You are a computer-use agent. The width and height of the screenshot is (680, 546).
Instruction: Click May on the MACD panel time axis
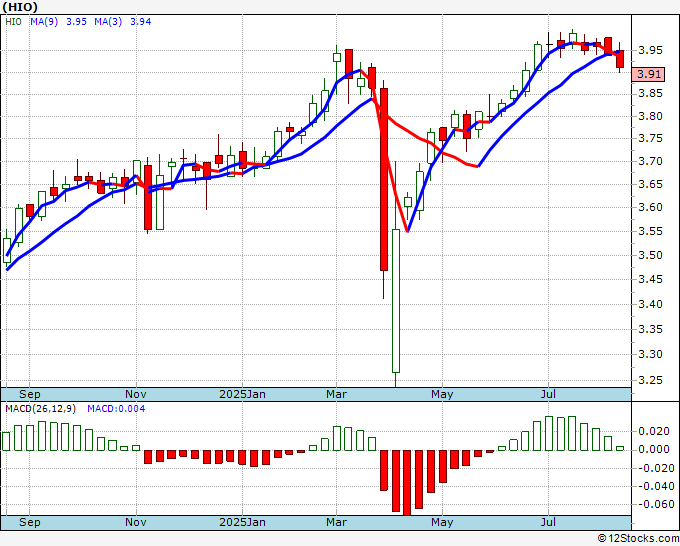442,522
